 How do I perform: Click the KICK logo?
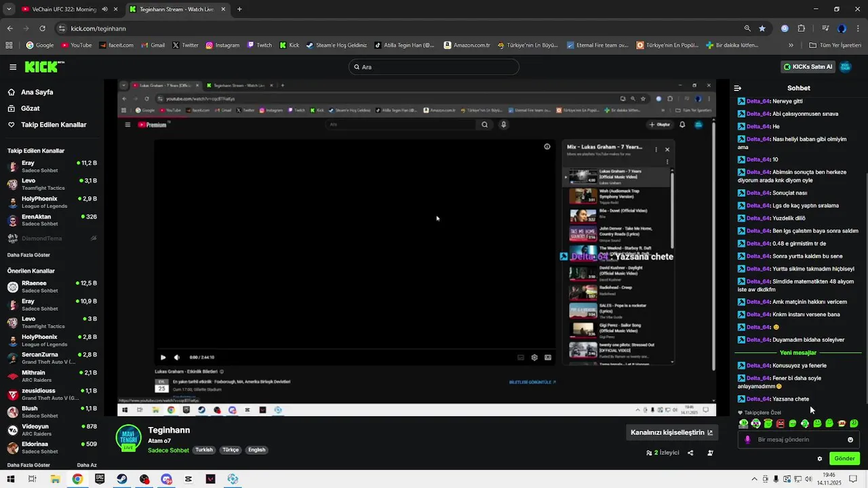click(44, 66)
